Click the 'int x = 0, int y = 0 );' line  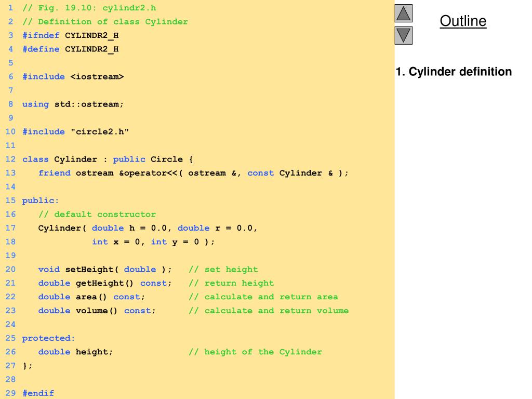click(153, 242)
